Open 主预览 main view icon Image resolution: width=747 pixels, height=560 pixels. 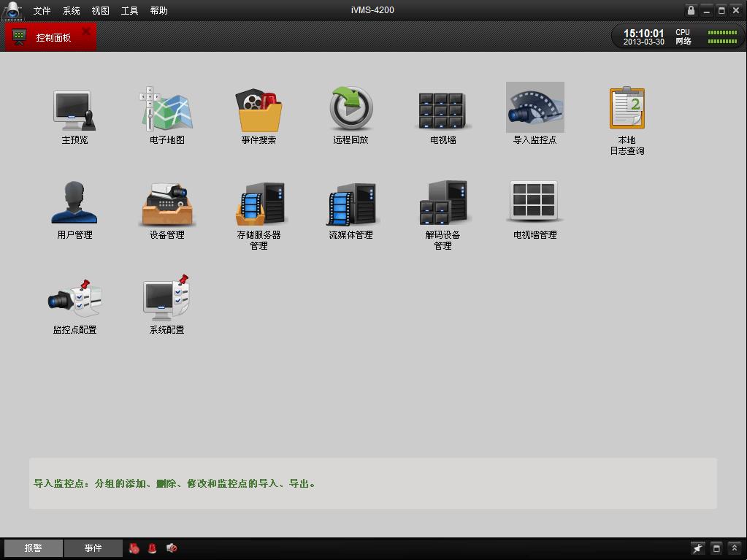74,110
